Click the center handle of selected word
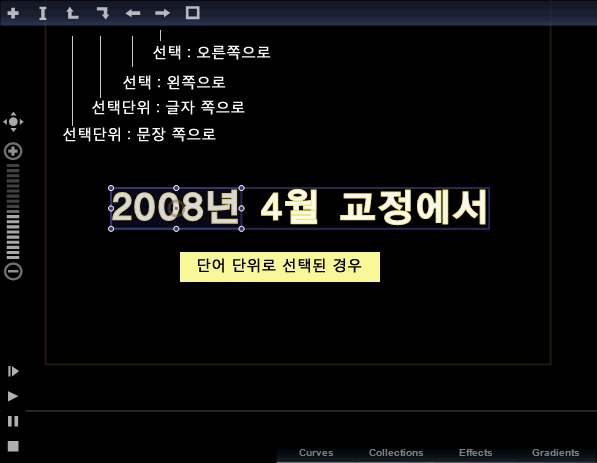 click(176, 208)
